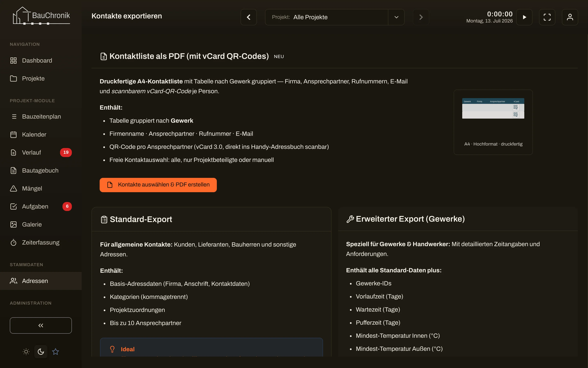Click the lightbulb icon next to Ideal
588x368 pixels.
pyautogui.click(x=112, y=349)
